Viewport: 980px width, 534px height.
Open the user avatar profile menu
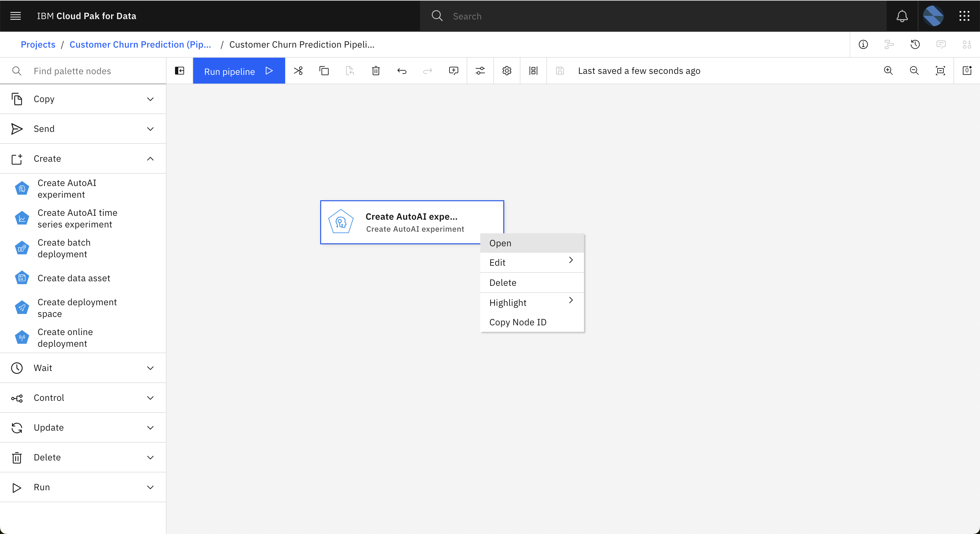[933, 16]
